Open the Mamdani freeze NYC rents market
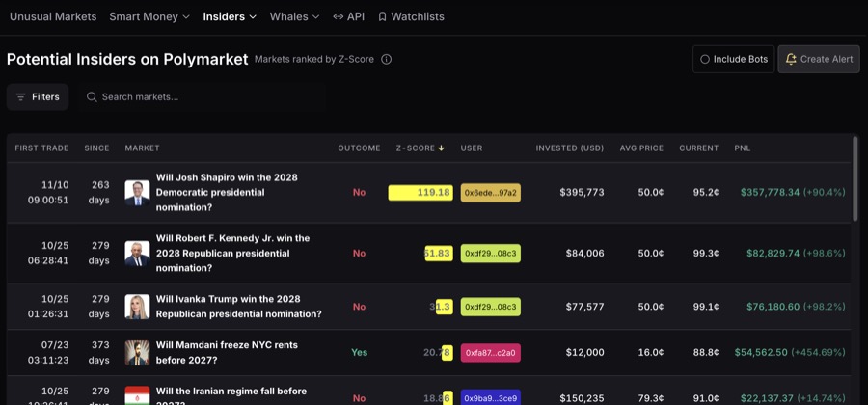Screen dimensions: 868x405 point(227,352)
